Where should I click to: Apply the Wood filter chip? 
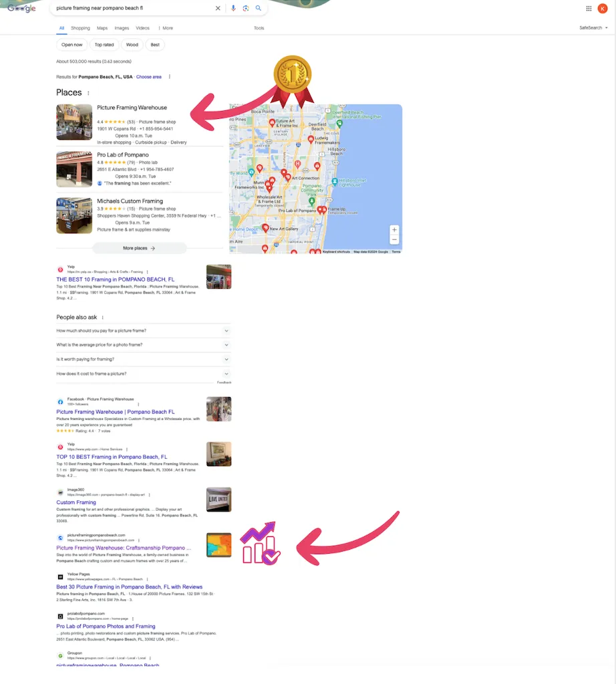[x=132, y=45]
